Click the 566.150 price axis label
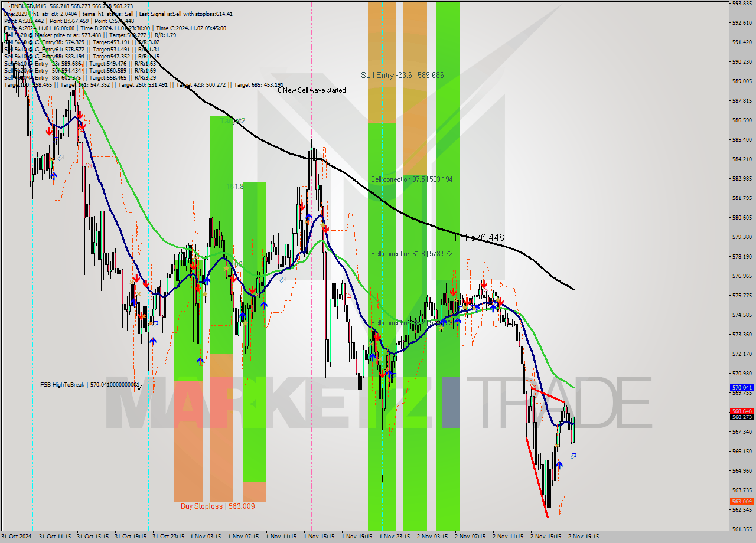The image size is (756, 543). (742, 451)
